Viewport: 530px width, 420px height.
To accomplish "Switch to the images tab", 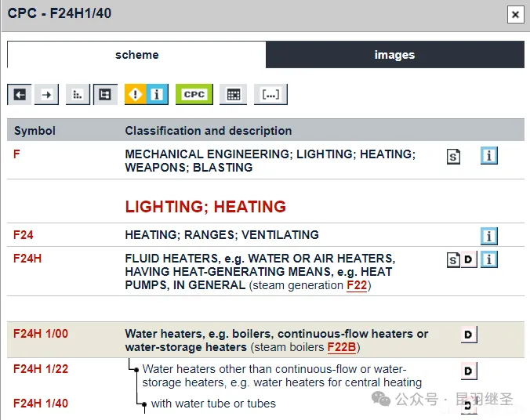I will (x=394, y=55).
